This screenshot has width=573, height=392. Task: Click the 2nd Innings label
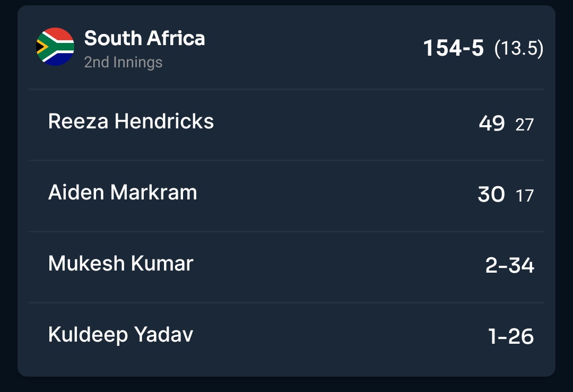click(x=122, y=63)
